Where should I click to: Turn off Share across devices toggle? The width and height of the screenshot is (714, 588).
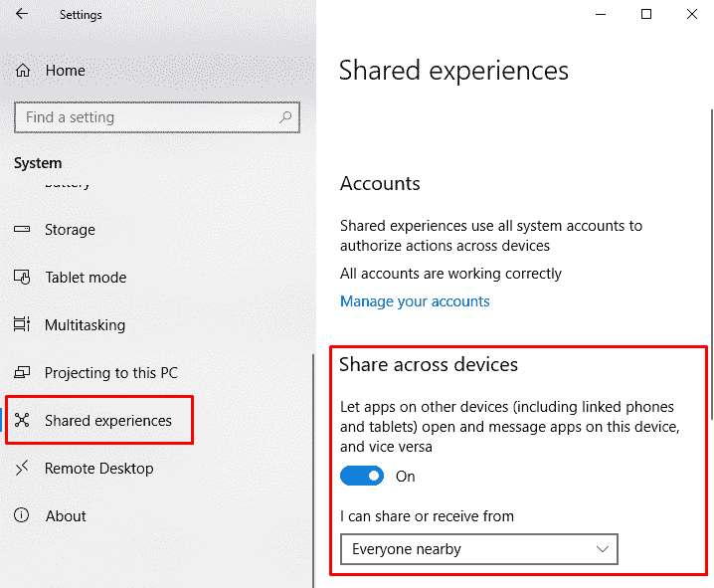[x=362, y=476]
